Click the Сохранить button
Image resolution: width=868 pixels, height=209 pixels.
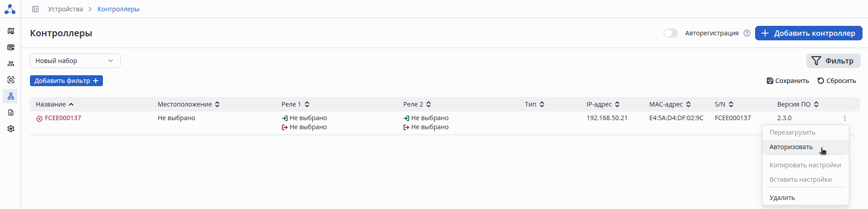788,81
